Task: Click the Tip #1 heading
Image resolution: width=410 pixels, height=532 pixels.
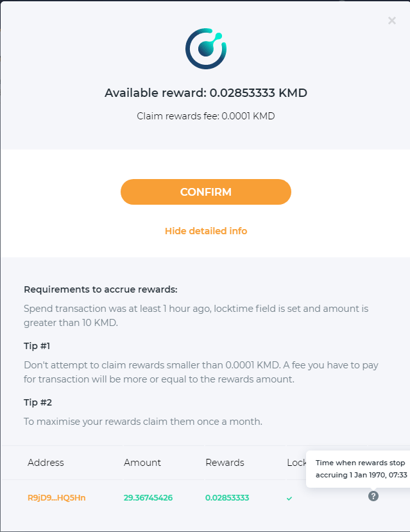Action: pyautogui.click(x=37, y=346)
